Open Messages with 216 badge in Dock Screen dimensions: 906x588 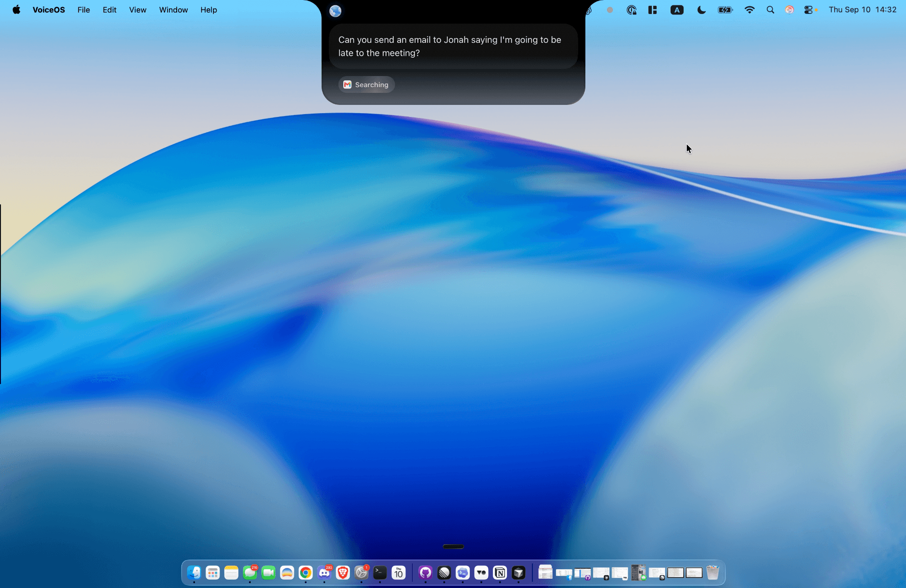[250, 573]
